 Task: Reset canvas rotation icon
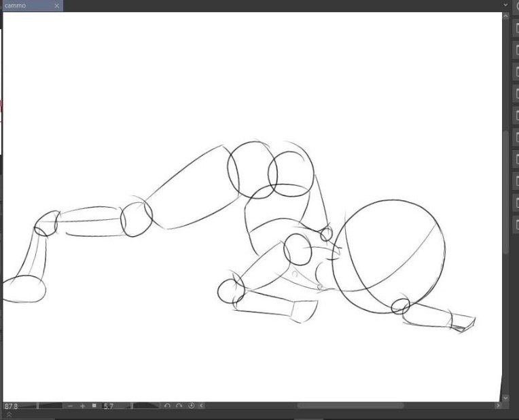(192, 406)
